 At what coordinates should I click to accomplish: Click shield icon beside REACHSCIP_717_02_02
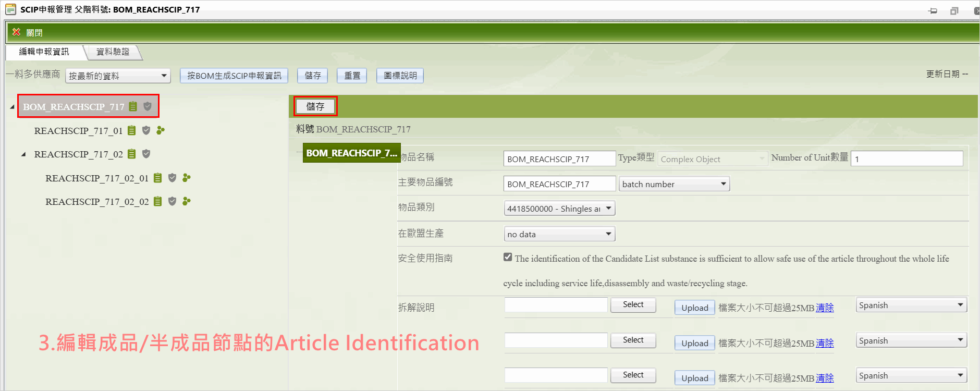[172, 201]
